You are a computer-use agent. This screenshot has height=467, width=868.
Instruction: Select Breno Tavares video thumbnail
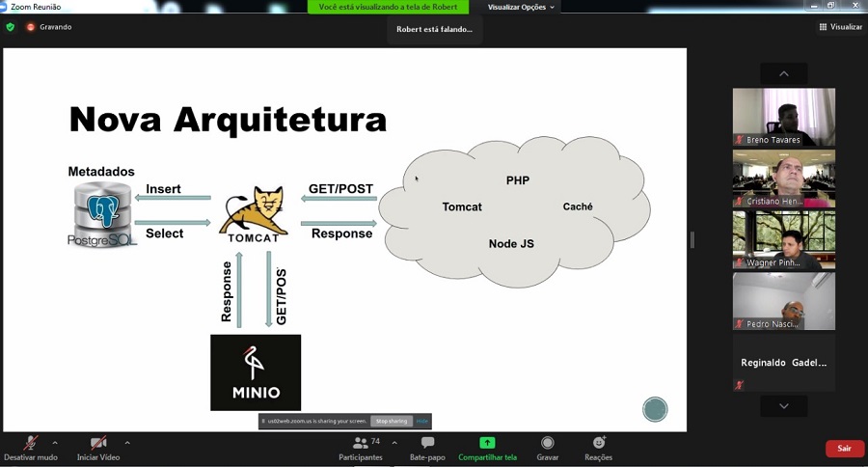point(783,117)
